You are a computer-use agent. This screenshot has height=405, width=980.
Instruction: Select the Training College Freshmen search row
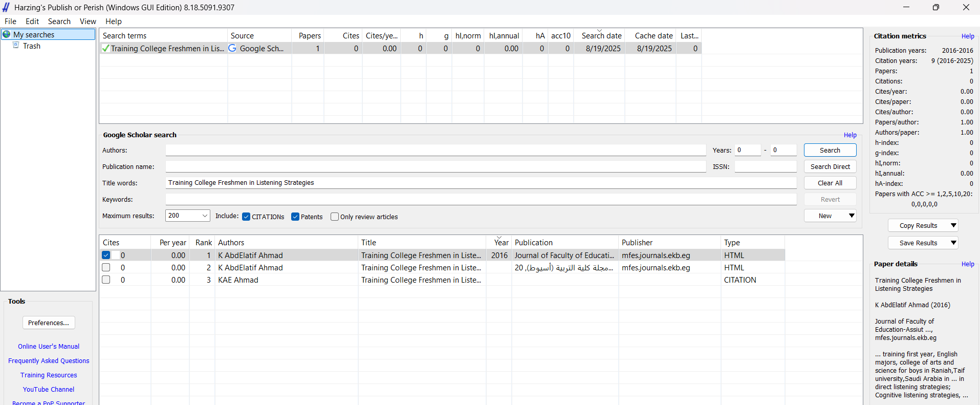point(400,49)
